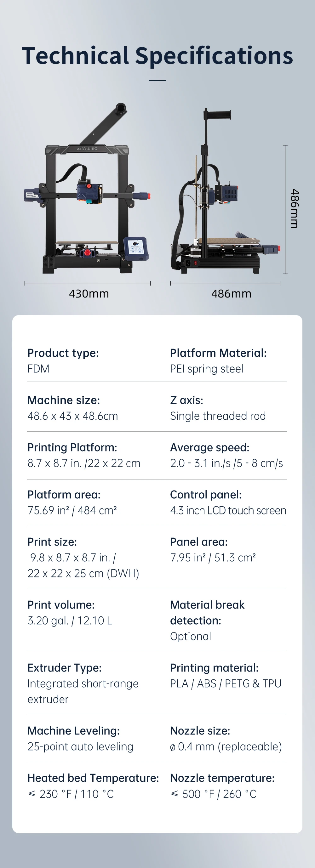315x868 pixels.
Task: Click the Platform Material heading
Action: 218,353
